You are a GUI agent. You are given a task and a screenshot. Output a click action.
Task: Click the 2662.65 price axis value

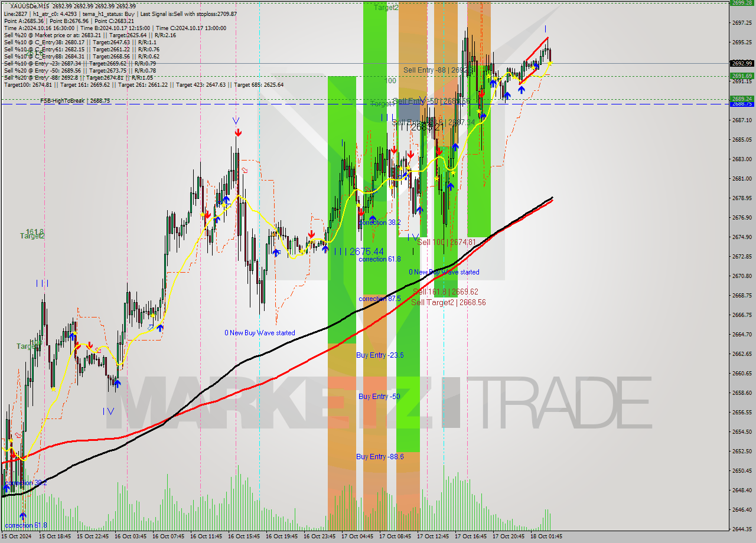click(x=741, y=354)
